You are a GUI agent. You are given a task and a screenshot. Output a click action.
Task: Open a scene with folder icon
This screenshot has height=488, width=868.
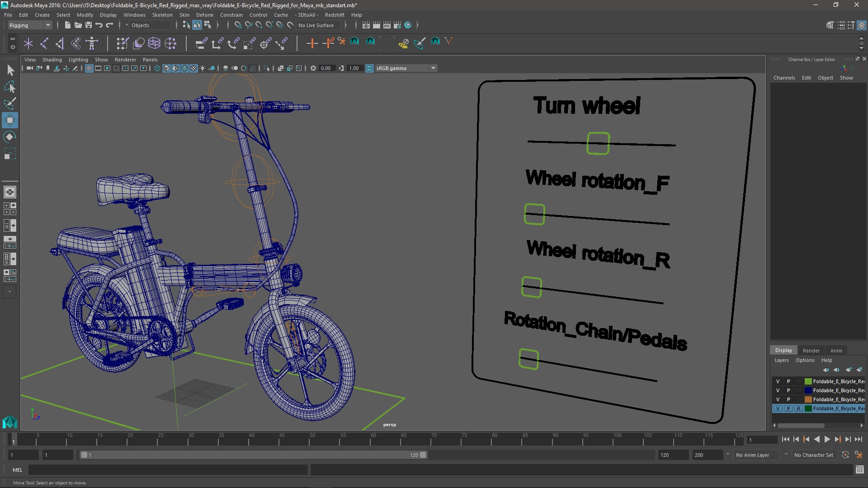coord(78,25)
